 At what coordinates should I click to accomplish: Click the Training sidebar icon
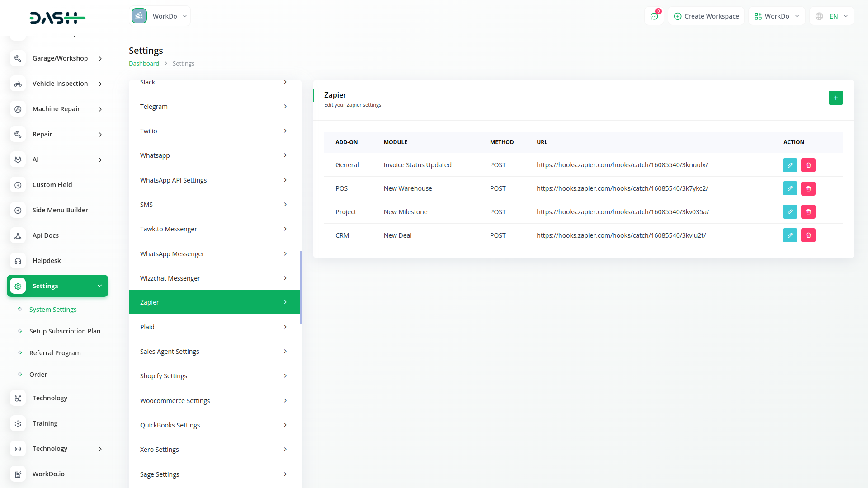click(x=18, y=423)
